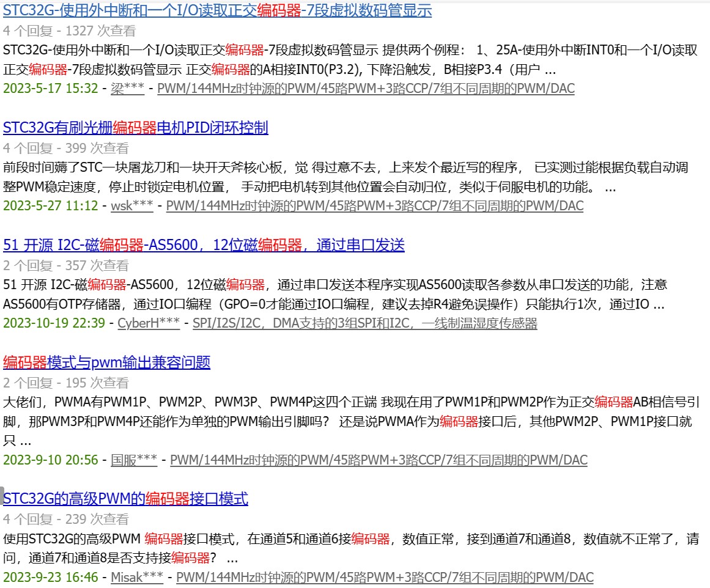Click the text '2 个回复 - 357 次查看'

[x=65, y=265]
